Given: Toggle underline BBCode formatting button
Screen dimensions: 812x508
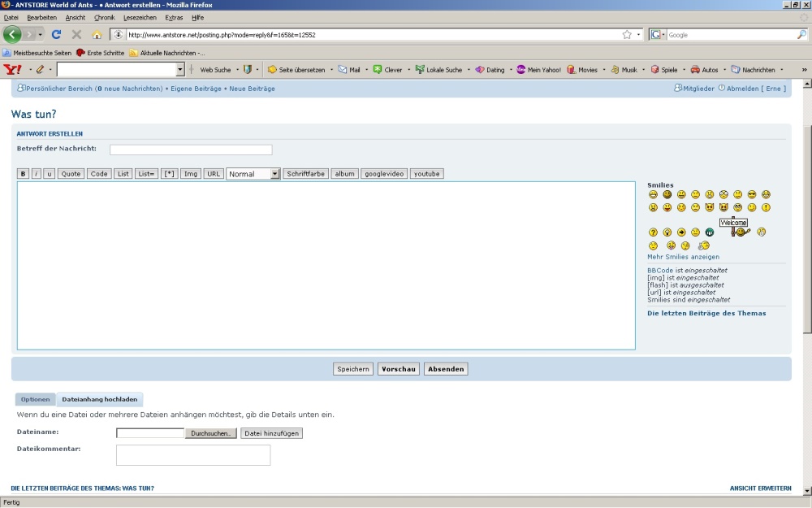Looking at the screenshot, I should click(50, 174).
